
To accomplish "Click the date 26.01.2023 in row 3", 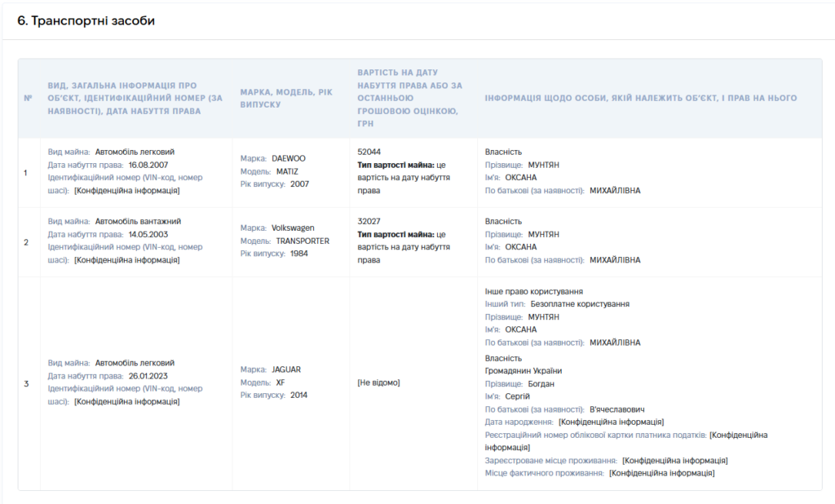I will (148, 376).
